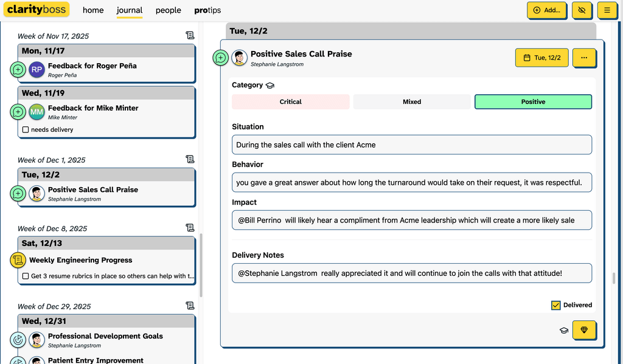Click the recurring goal icon beside Professional Development Goals
Viewport: 623px width, 364px height.
(x=18, y=340)
